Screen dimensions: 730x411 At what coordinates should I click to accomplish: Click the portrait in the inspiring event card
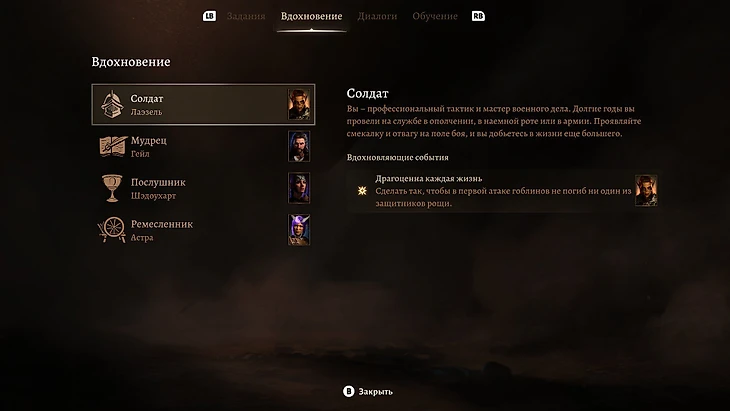(x=646, y=190)
